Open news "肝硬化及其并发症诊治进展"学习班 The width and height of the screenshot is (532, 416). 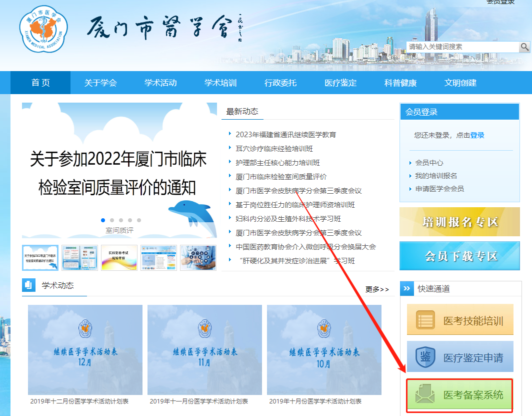(297, 261)
